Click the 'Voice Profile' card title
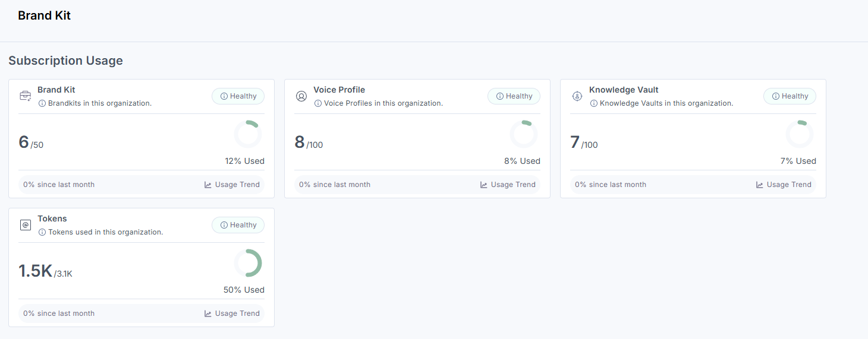Viewport: 868px width, 339px height. [339, 90]
